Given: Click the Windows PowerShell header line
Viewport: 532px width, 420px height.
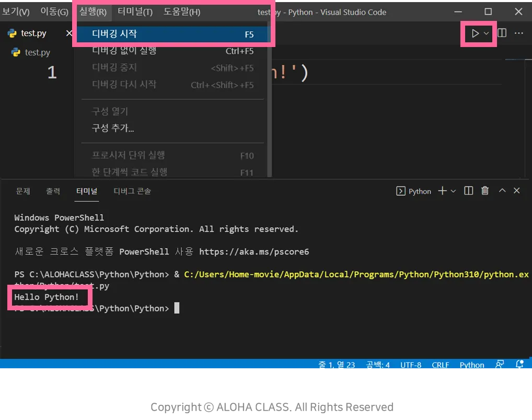Looking at the screenshot, I should point(59,217).
